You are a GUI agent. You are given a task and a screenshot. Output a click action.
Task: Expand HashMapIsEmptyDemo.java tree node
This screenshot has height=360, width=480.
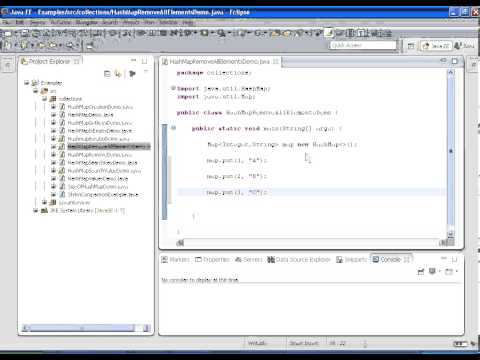tap(53, 130)
